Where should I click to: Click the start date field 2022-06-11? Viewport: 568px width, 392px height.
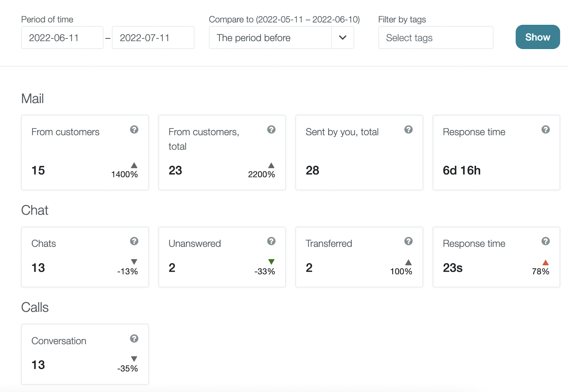(x=62, y=38)
